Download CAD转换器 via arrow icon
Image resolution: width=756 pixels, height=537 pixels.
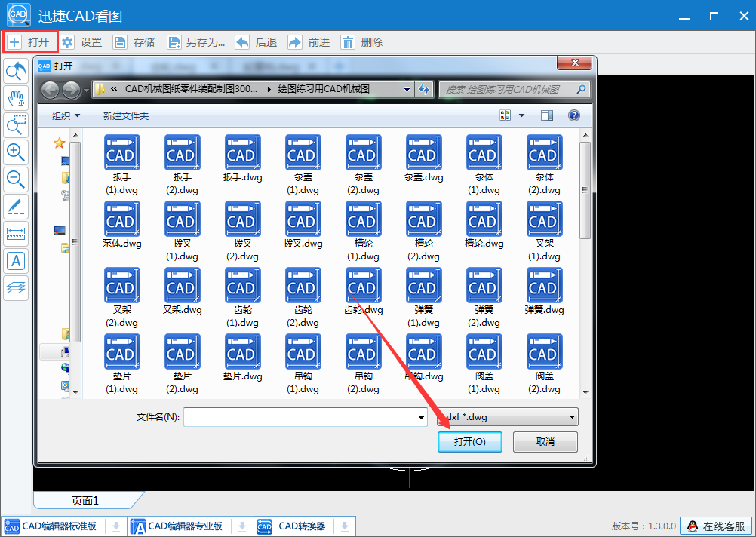(345, 526)
